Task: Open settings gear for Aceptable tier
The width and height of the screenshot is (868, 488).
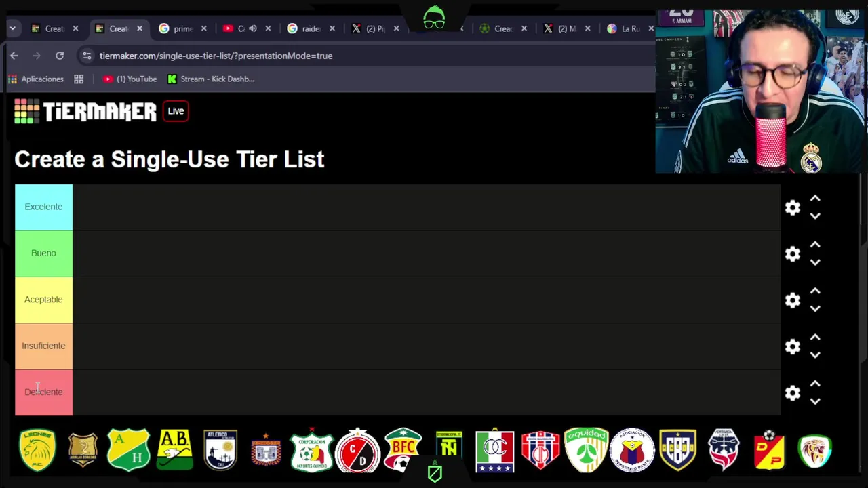Action: [x=793, y=300]
